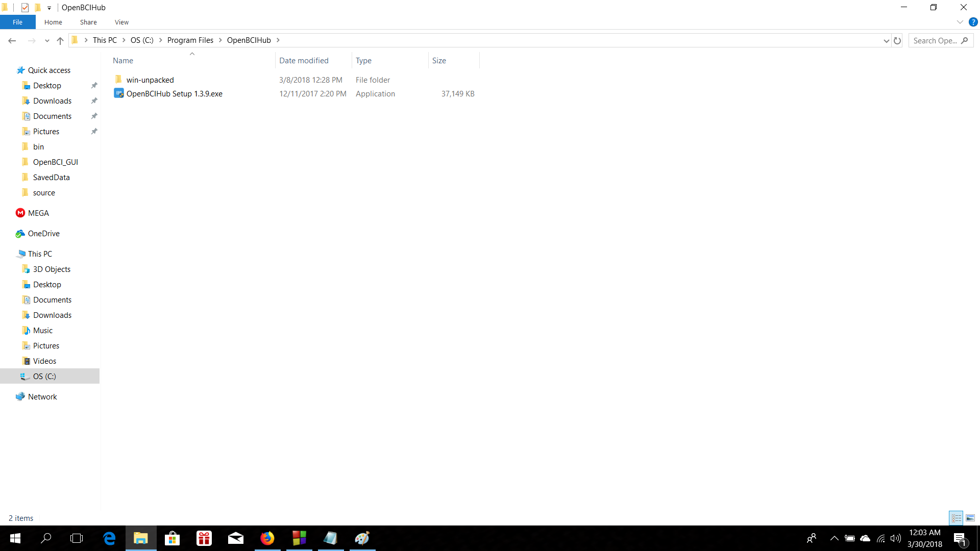Screen dimensions: 980x551
Task: Expand the recent locations chevron beside forward arrow
Action: [x=47, y=40]
